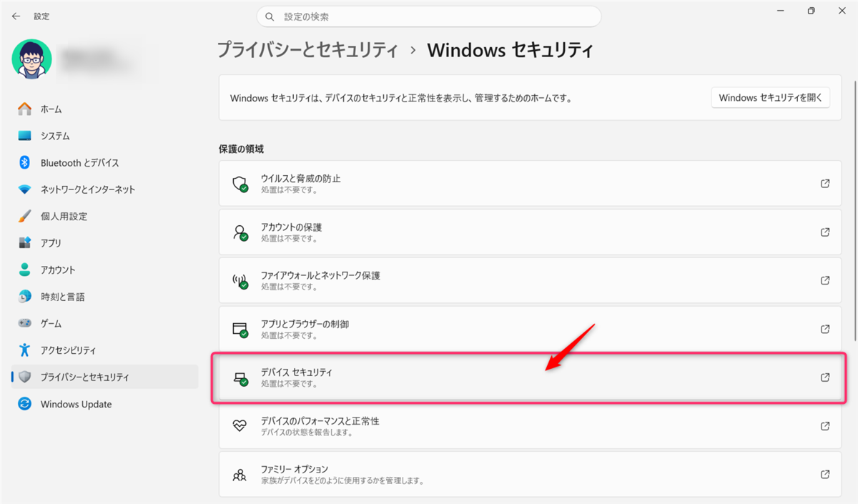Click the アカウントの保護 person icon

(240, 232)
